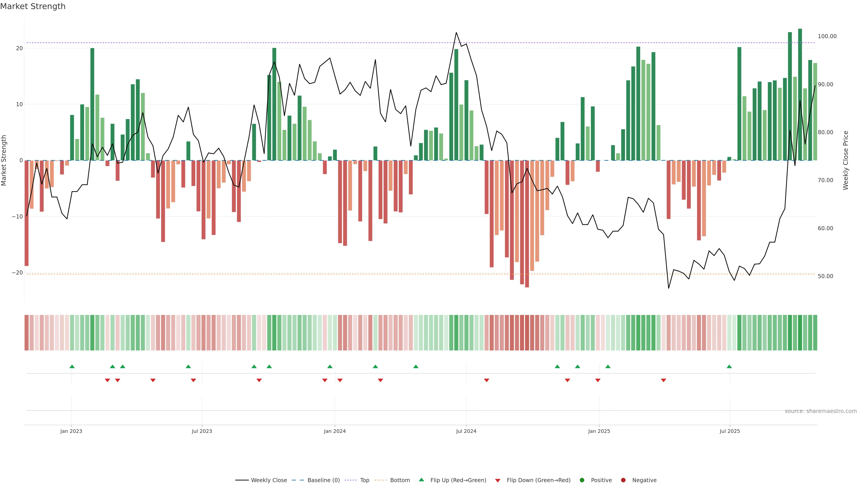Click the first green flip-up triangle near Jan 2023
Viewport: 868px width, 488px height.
pos(72,366)
